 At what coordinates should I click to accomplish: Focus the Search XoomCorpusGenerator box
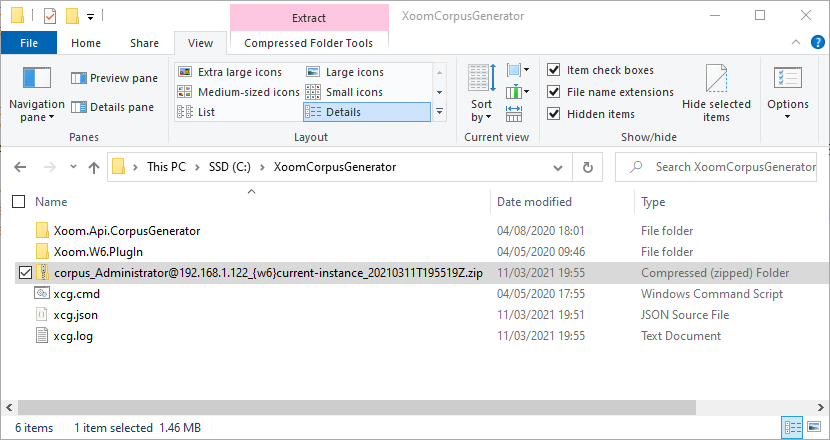coord(716,167)
